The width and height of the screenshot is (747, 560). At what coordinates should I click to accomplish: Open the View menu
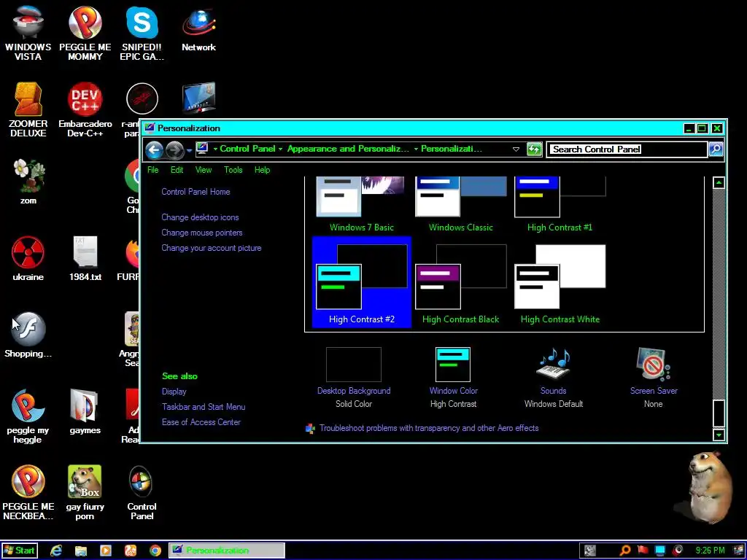point(204,170)
